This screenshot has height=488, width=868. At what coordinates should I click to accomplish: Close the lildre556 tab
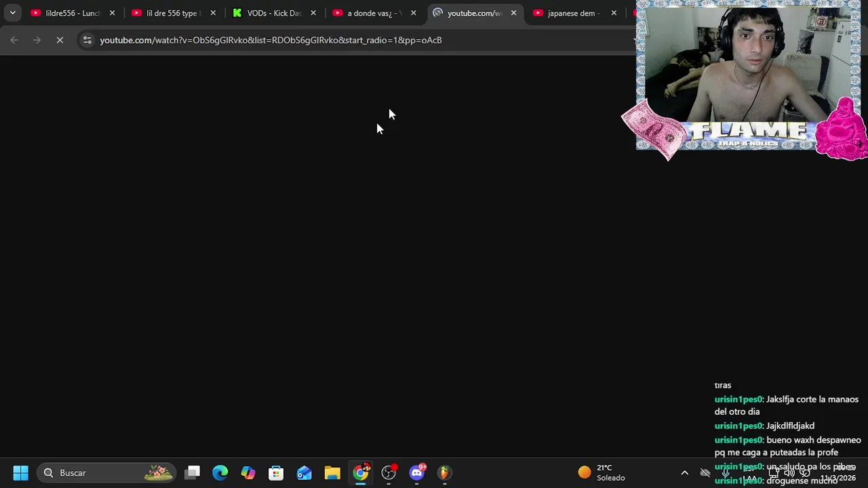click(x=113, y=13)
